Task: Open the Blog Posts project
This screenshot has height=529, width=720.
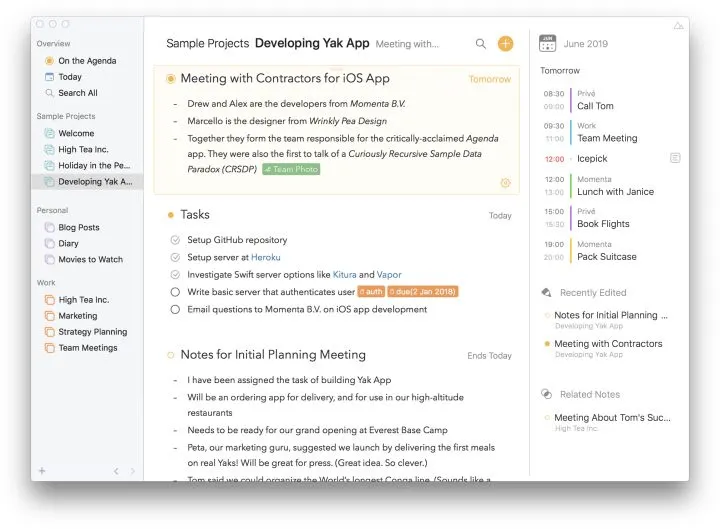Action: 72,227
